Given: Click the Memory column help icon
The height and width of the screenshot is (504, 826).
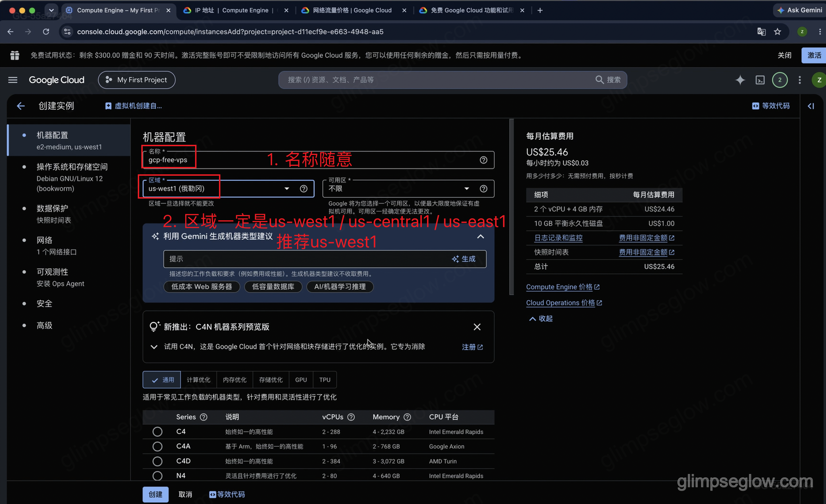Looking at the screenshot, I should click(x=407, y=417).
